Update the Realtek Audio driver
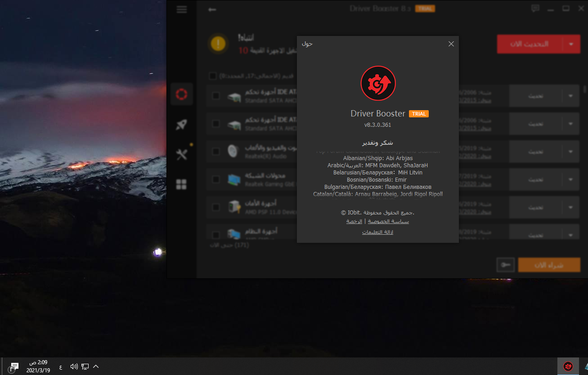 point(535,152)
